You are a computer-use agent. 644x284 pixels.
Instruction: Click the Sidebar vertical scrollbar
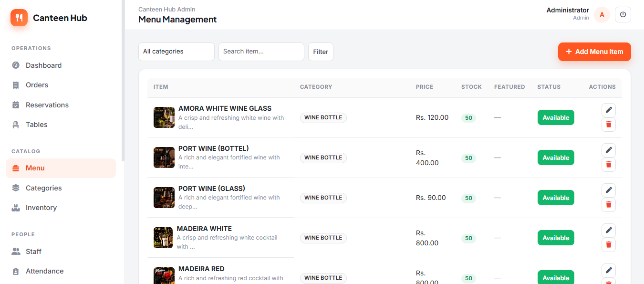point(123,80)
